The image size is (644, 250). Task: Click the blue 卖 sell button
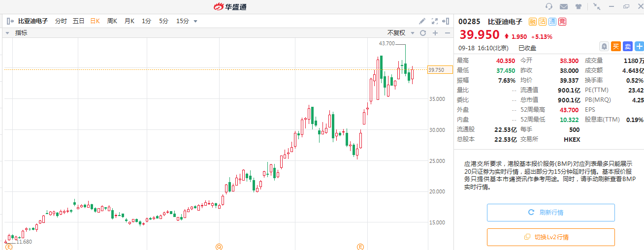coord(627,46)
